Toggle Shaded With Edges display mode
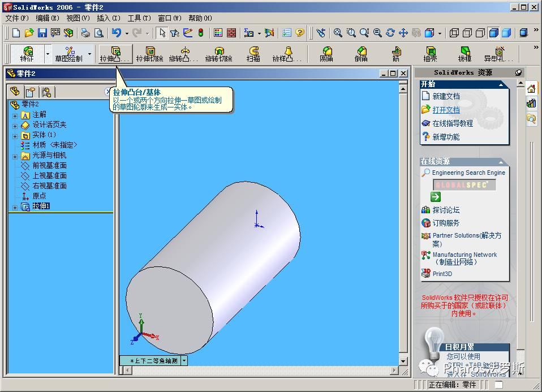The height and width of the screenshot is (392, 542). tap(493, 33)
